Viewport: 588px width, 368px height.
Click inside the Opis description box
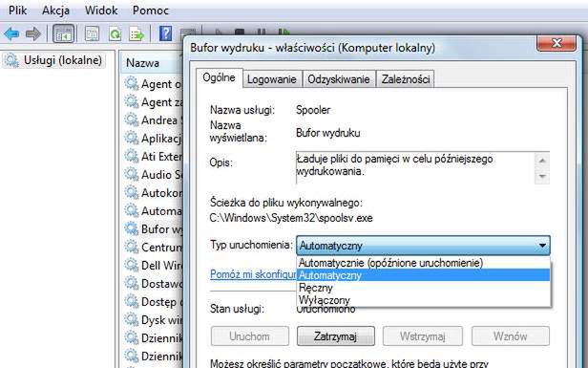[415, 167]
